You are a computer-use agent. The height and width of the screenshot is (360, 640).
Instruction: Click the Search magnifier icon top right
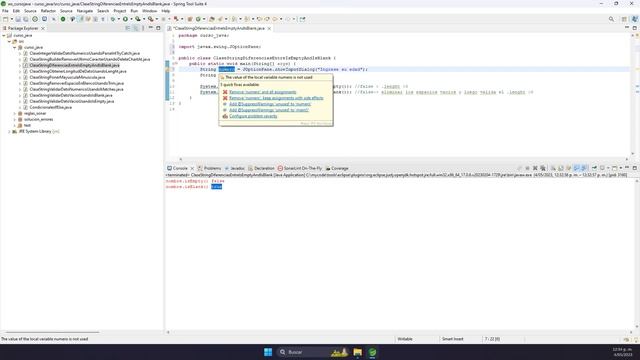(x=611, y=19)
